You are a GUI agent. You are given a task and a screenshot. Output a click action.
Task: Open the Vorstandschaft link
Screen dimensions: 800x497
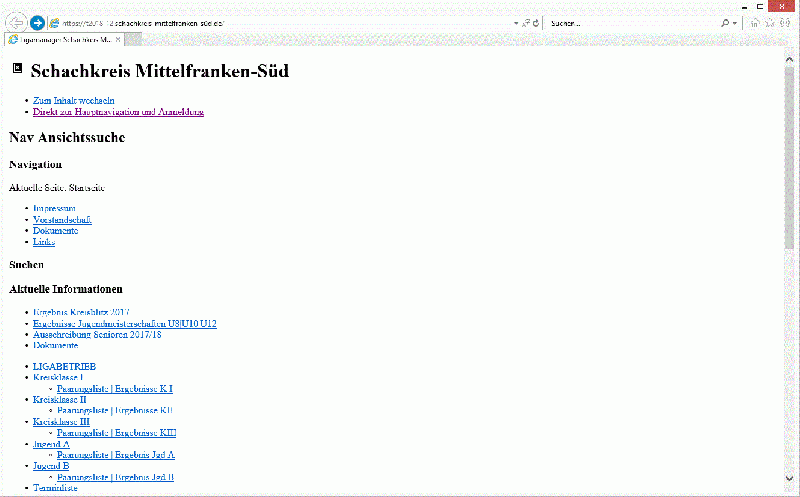tap(62, 219)
